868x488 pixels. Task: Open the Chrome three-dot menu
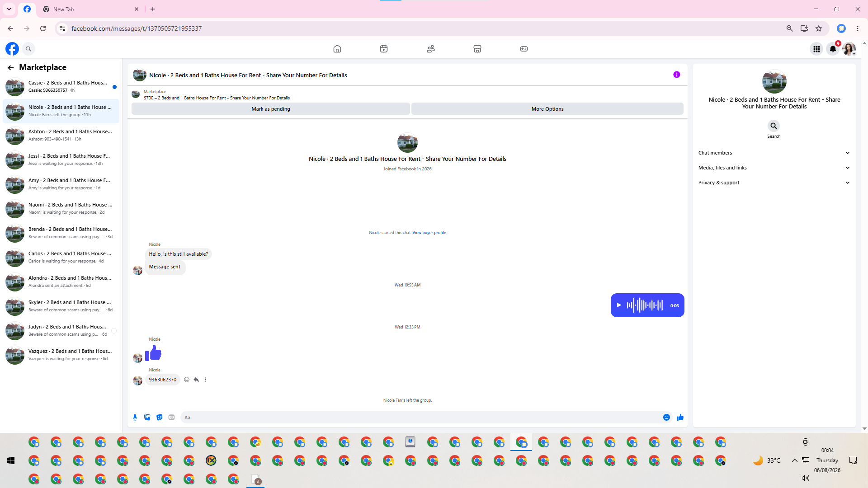click(x=858, y=28)
